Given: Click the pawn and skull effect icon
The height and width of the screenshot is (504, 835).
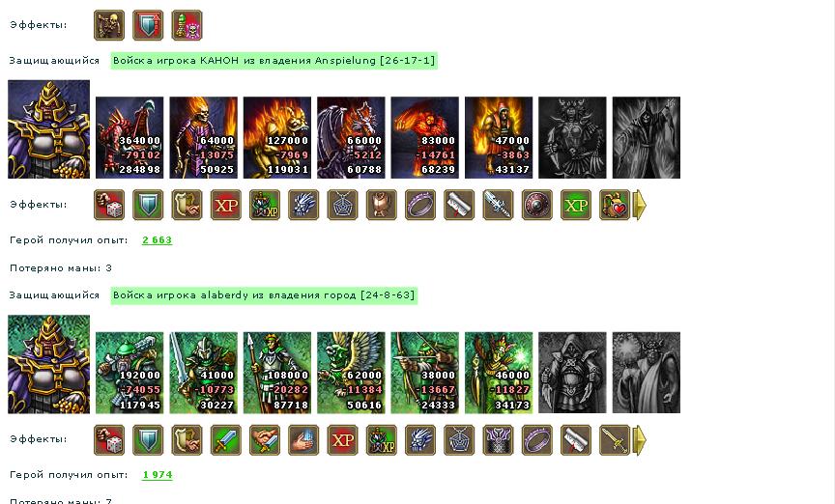Looking at the screenshot, I should point(187,25).
